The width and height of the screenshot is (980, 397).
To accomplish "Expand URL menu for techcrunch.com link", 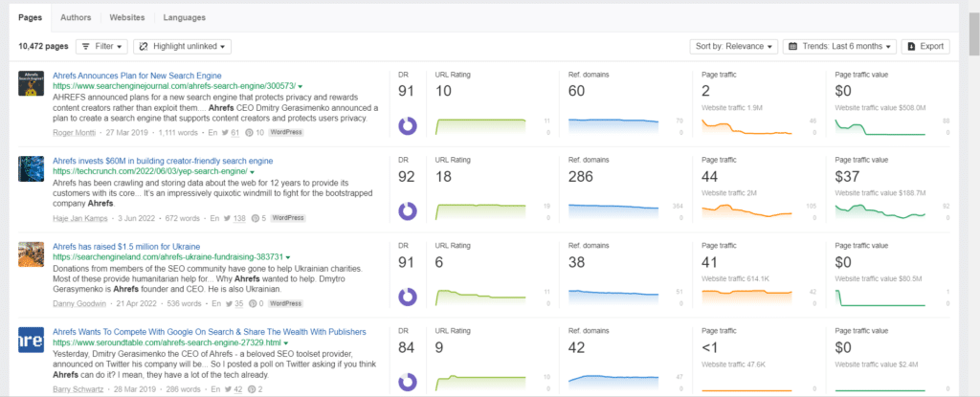I will (x=253, y=171).
